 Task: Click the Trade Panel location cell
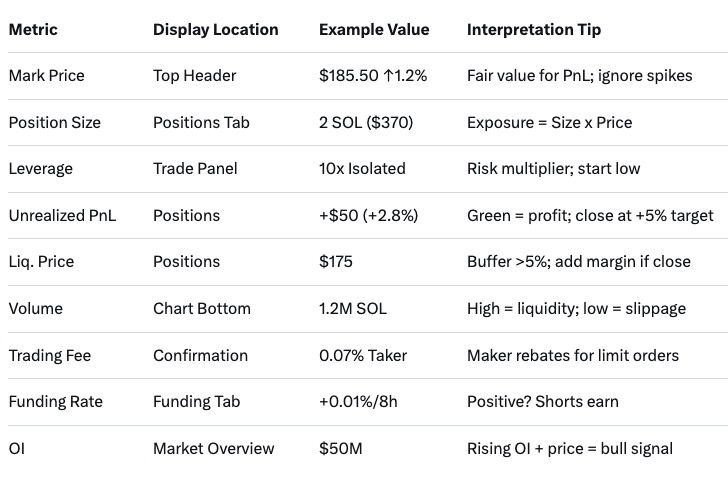pos(195,169)
